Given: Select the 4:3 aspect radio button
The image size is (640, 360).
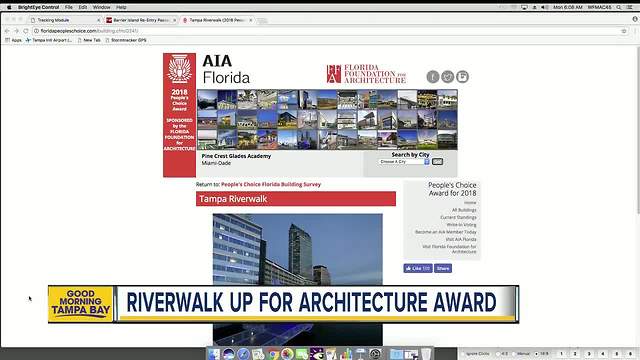Looking at the screenshot, I should (x=498, y=354).
